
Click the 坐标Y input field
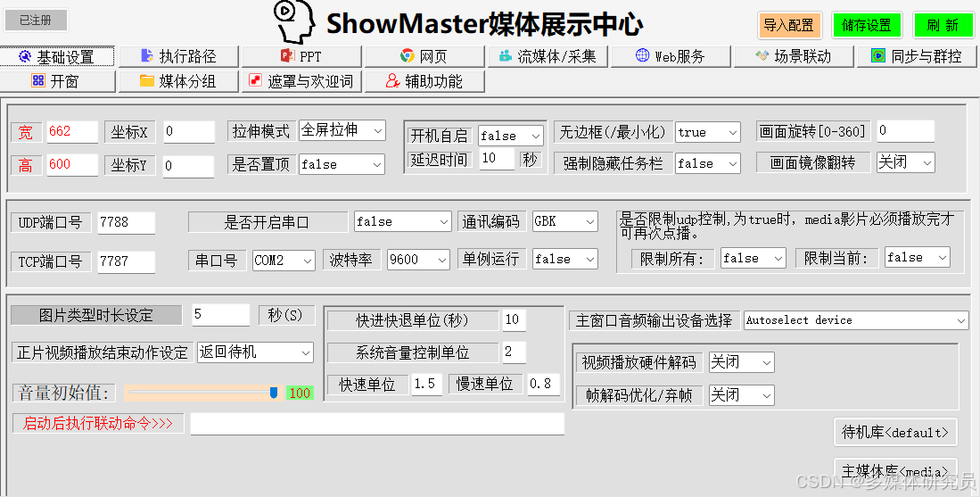point(189,166)
